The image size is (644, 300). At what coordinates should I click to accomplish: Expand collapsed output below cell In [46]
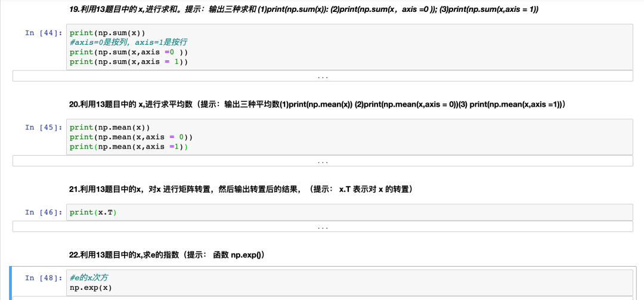tap(323, 227)
